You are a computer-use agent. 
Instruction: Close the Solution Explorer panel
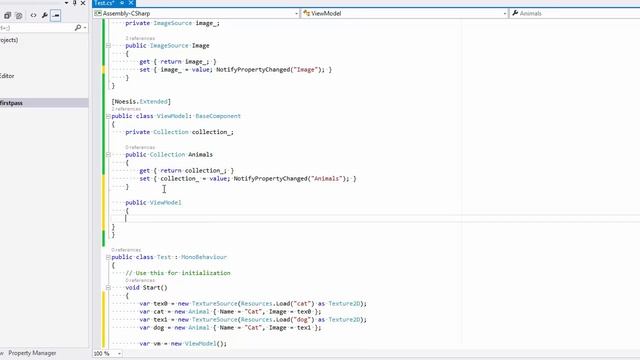[x=83, y=3]
